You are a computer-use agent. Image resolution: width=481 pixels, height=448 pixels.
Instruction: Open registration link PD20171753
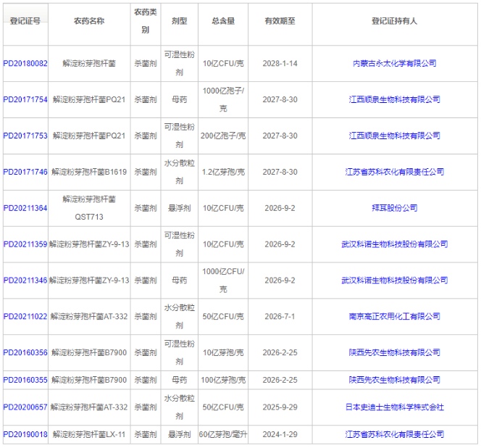coord(25,136)
